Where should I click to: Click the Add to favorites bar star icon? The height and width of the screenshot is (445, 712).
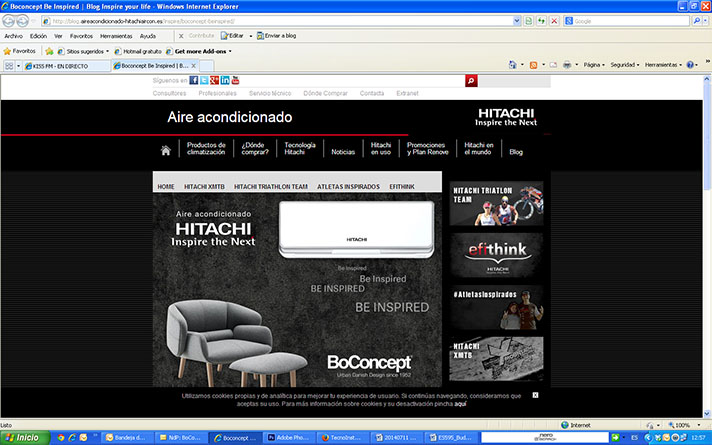(49, 51)
